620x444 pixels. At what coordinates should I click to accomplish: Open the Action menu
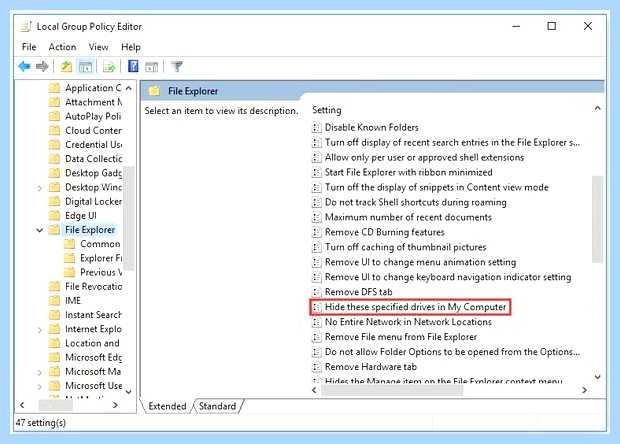click(x=62, y=47)
